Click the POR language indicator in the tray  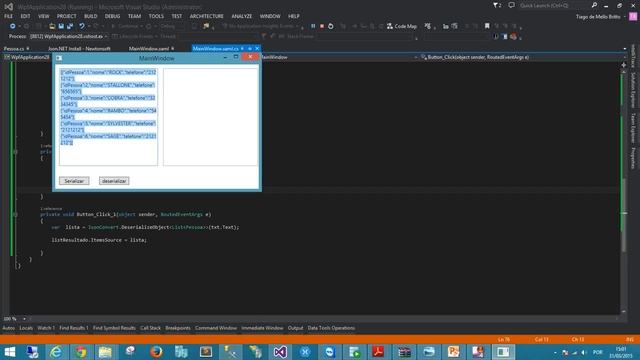tap(598, 352)
